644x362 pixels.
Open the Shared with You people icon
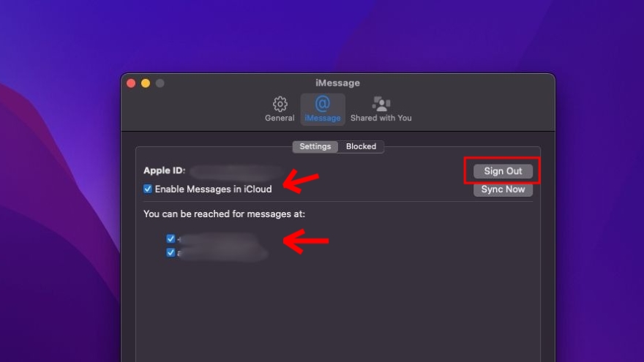point(381,104)
